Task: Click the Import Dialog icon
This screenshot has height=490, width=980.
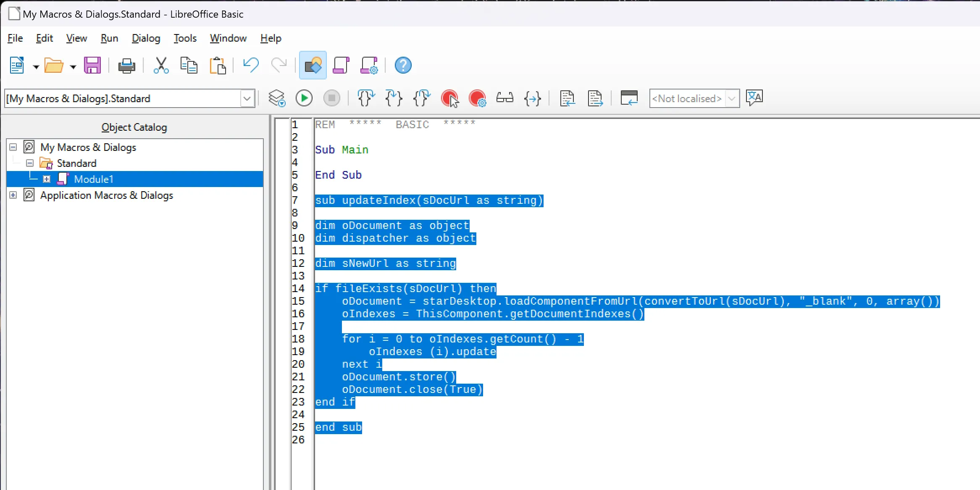Action: [629, 98]
